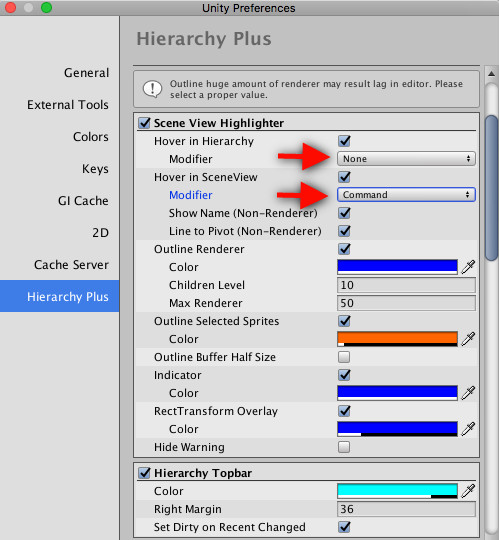This screenshot has width=499, height=540.
Task: Switch to External Tools preferences
Action: point(68,105)
